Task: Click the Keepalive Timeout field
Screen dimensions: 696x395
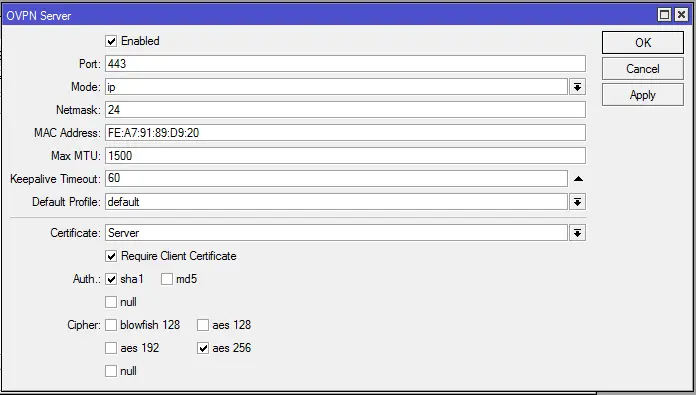Action: (x=336, y=178)
